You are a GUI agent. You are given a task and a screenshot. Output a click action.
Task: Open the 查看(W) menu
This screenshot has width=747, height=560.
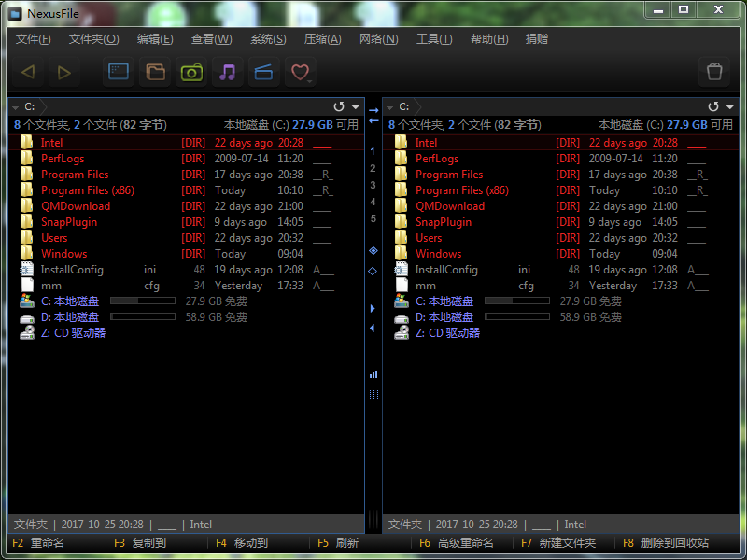pyautogui.click(x=211, y=39)
